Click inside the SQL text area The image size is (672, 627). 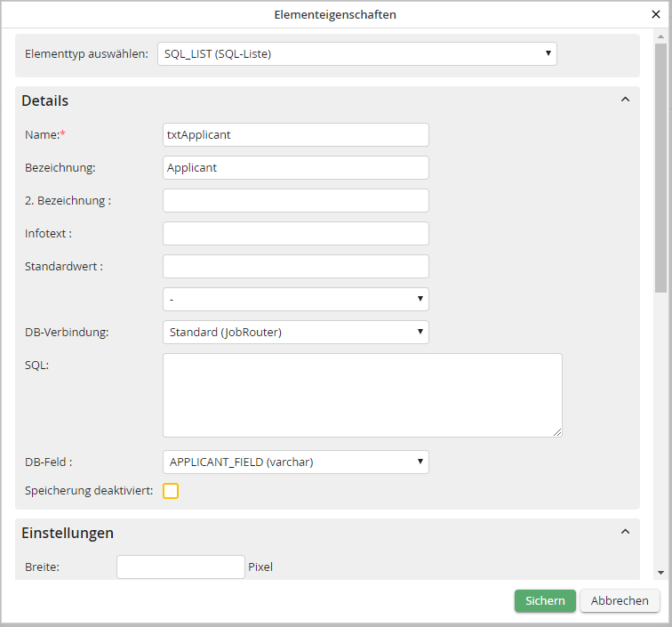tap(362, 395)
